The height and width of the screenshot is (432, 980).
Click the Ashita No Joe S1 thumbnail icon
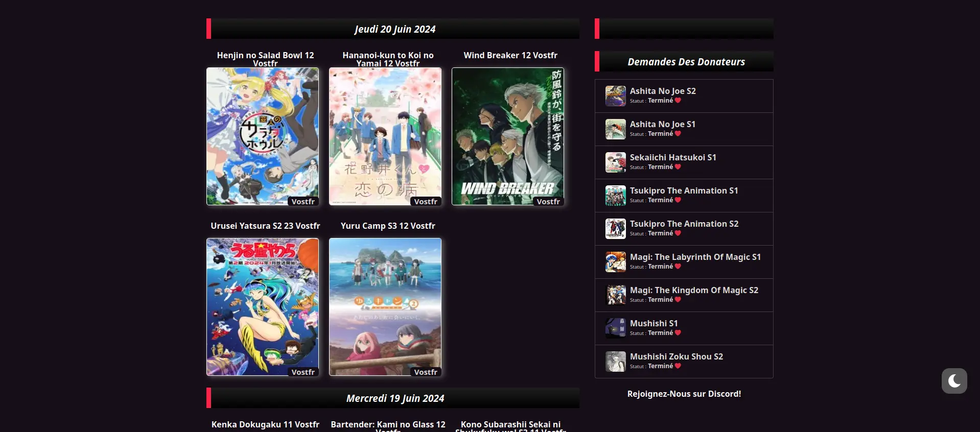pyautogui.click(x=615, y=129)
